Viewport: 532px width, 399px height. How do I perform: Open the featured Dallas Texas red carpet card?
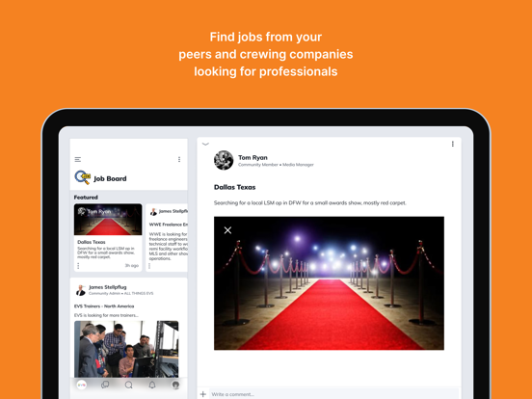[x=108, y=237]
